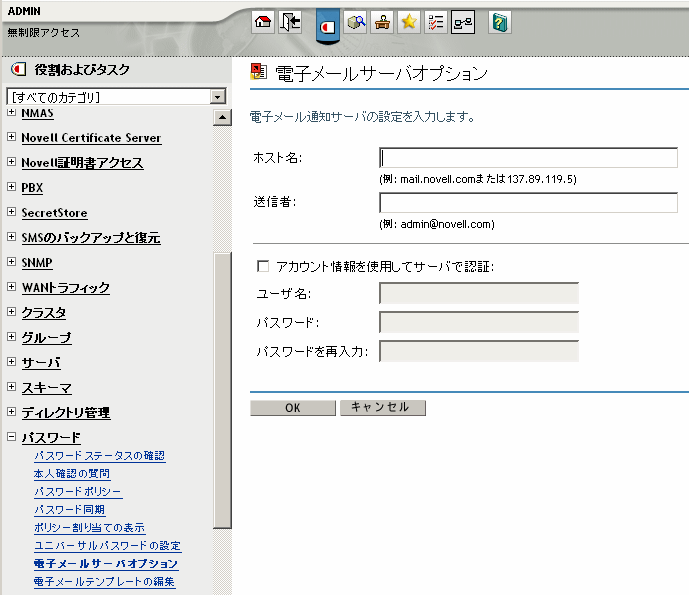Click the OK button
Image resolution: width=689 pixels, height=595 pixels.
[293, 408]
